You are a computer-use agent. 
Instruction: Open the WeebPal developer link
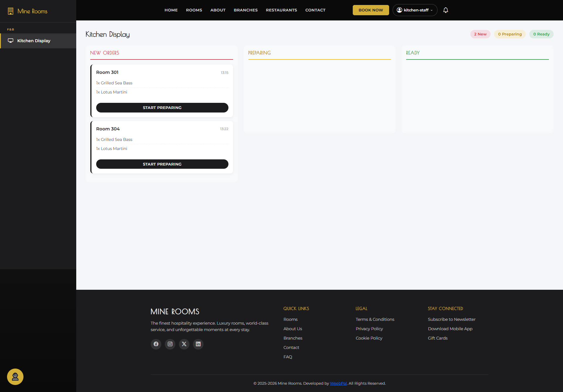338,383
